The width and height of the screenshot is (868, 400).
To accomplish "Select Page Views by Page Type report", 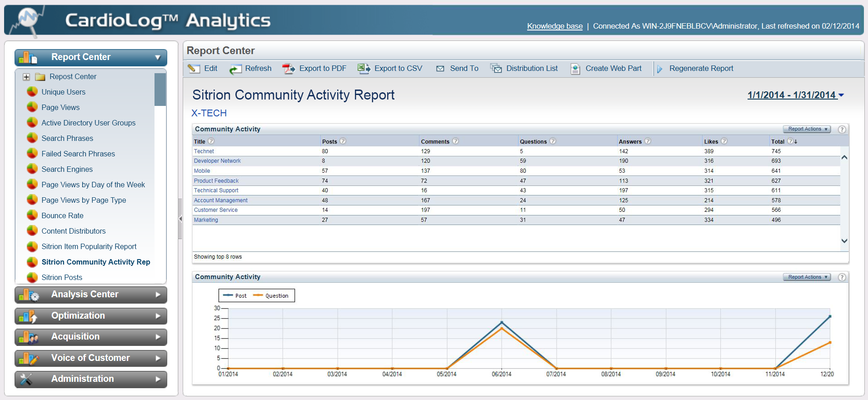I will pyautogui.click(x=84, y=200).
